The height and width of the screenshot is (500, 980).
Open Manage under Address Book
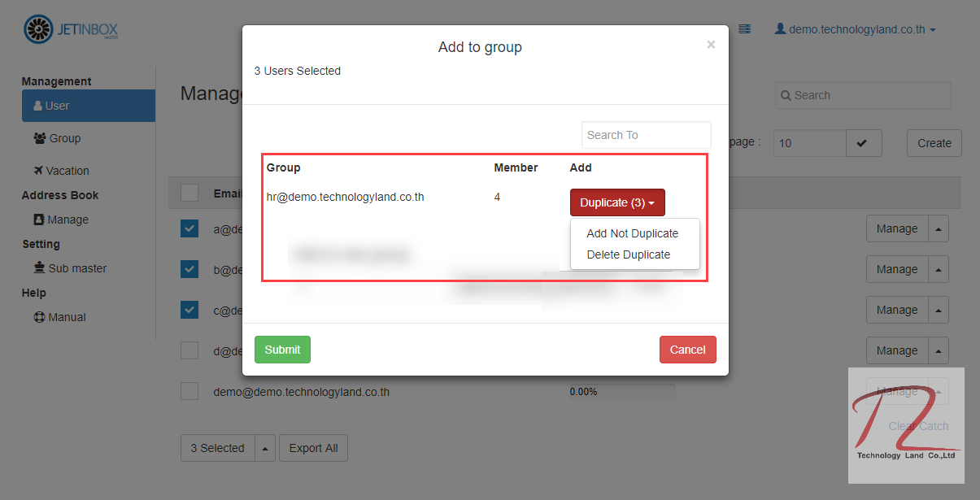tap(61, 220)
